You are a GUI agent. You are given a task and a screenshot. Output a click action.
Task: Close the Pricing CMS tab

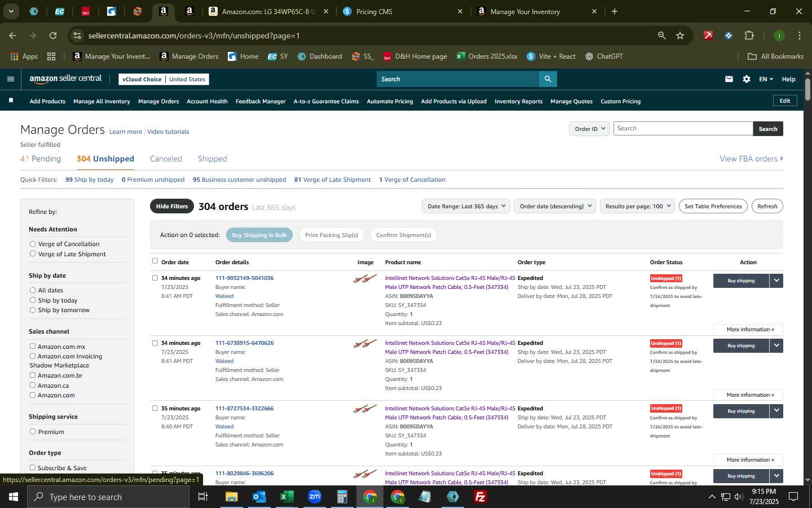[x=460, y=11]
